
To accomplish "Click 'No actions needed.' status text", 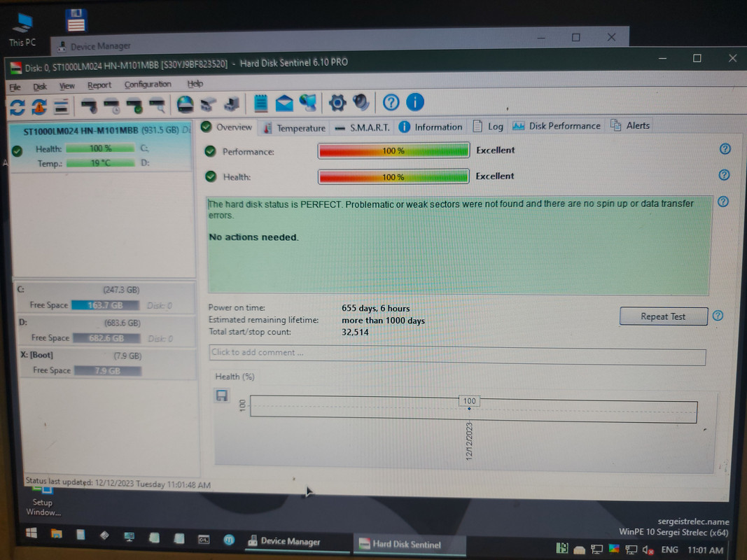I will (x=253, y=237).
